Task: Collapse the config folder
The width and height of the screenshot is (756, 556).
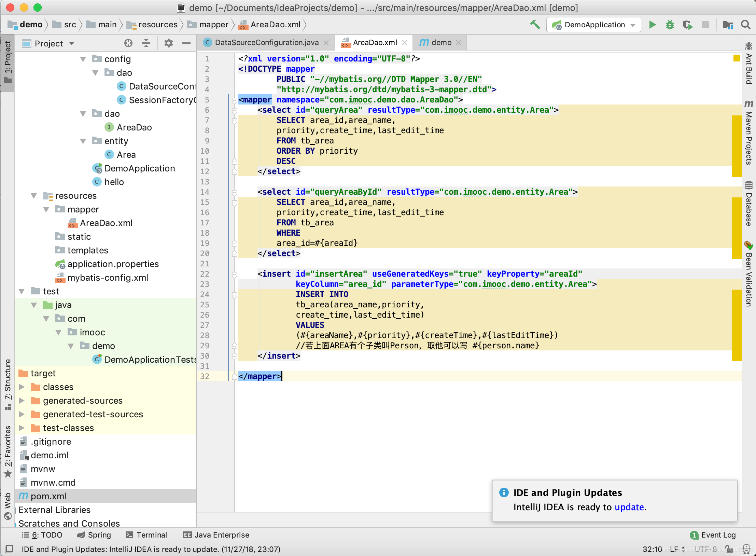Action: coord(83,59)
